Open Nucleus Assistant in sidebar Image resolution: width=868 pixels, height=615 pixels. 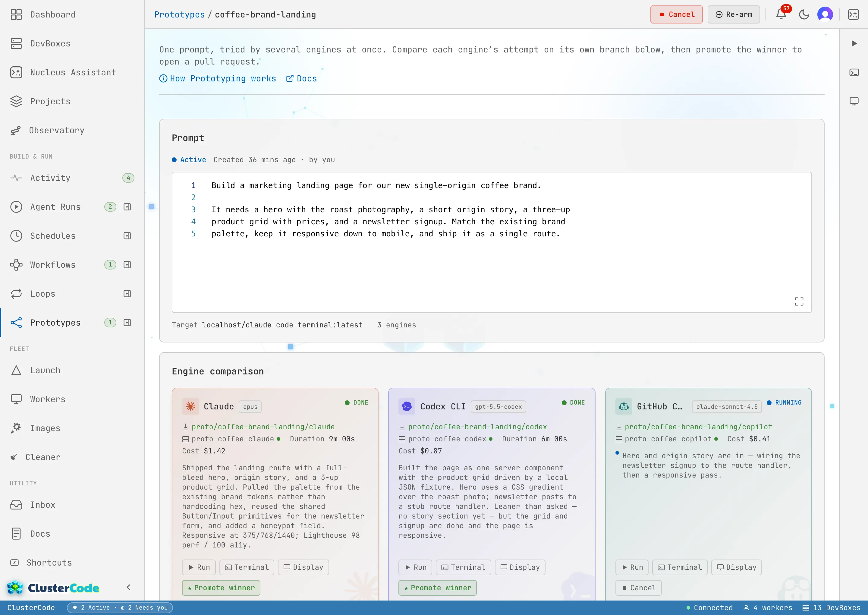pos(72,72)
